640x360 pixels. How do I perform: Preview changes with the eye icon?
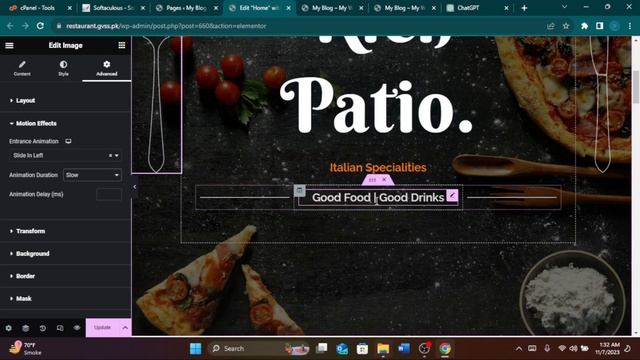coord(77,328)
